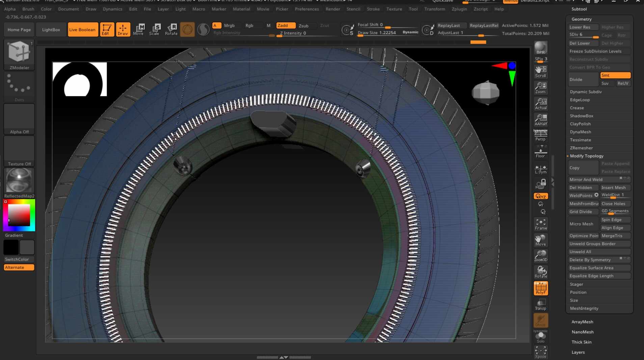Pick a color in the color picker
Image resolution: width=644 pixels, height=360 pixels.
(x=19, y=215)
